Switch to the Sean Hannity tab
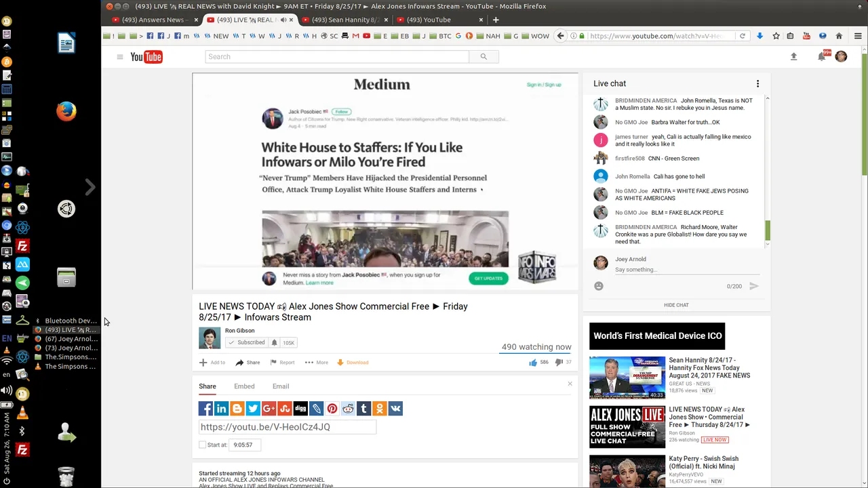The width and height of the screenshot is (868, 488). pos(344,20)
